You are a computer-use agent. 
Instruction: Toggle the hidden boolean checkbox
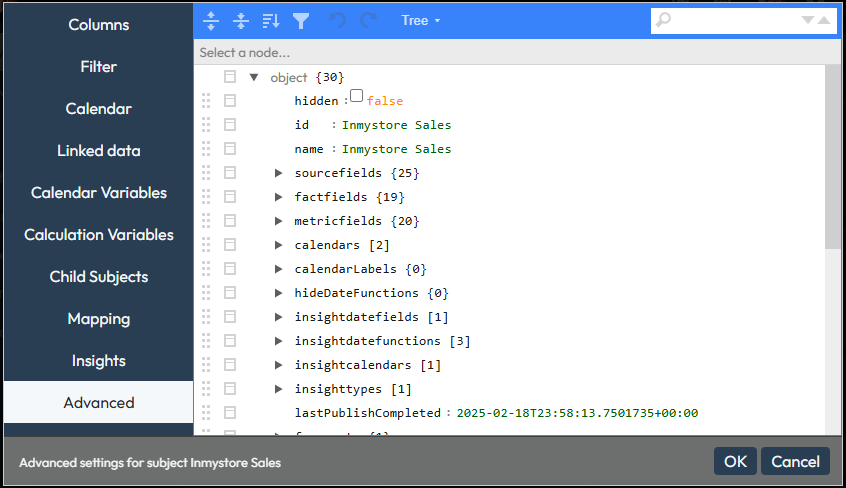356,96
